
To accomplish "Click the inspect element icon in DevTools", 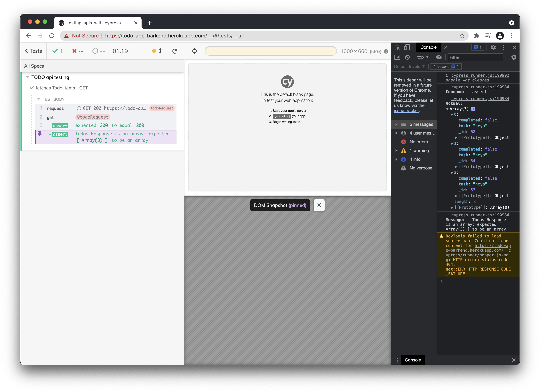I will point(397,47).
